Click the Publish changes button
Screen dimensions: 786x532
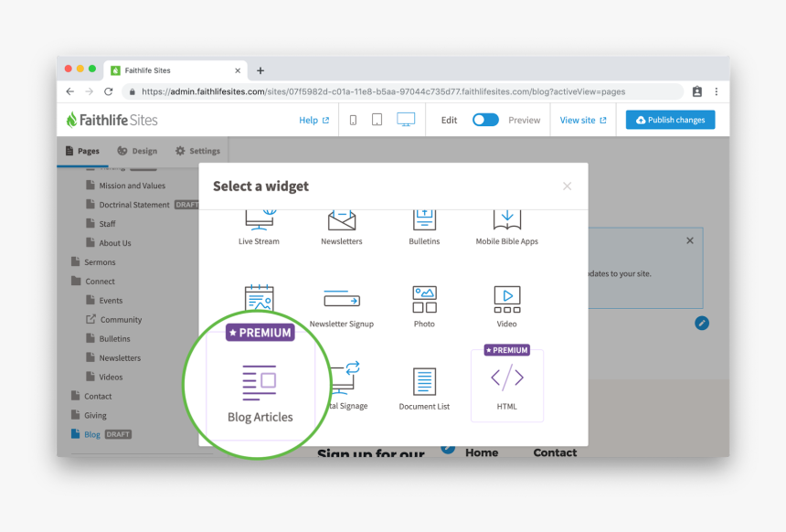[670, 120]
